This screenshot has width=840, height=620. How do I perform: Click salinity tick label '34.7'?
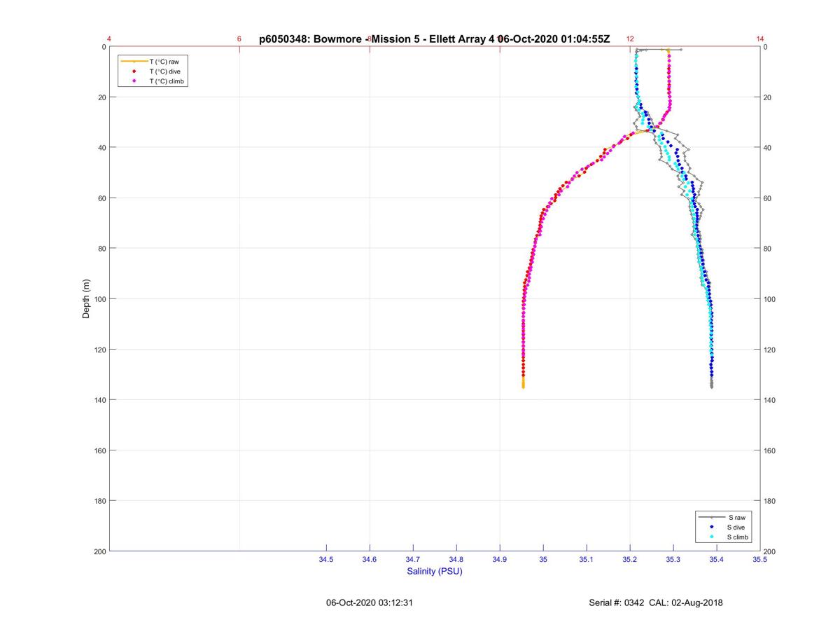pos(413,560)
